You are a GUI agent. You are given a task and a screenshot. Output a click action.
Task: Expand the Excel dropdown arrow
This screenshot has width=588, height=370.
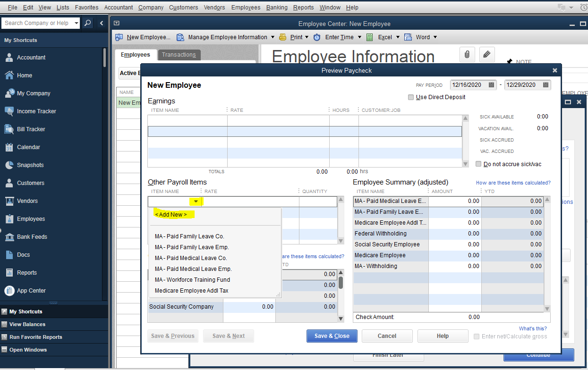pos(398,37)
